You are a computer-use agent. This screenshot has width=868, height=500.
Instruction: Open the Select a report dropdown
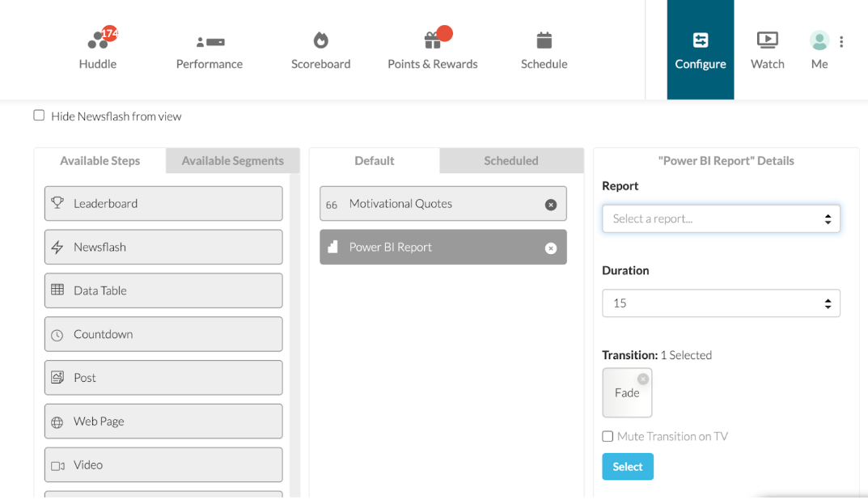click(x=721, y=218)
